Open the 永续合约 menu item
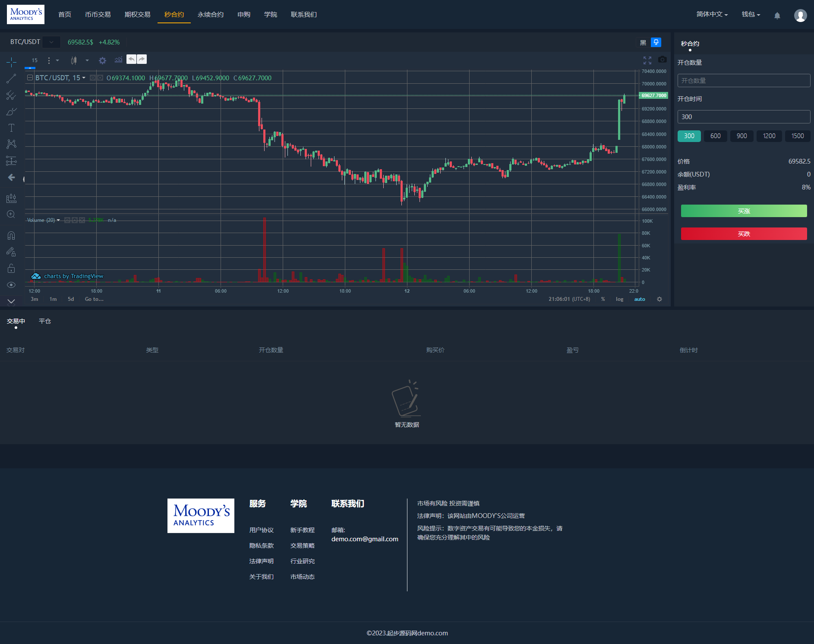The width and height of the screenshot is (814, 644). coord(211,15)
